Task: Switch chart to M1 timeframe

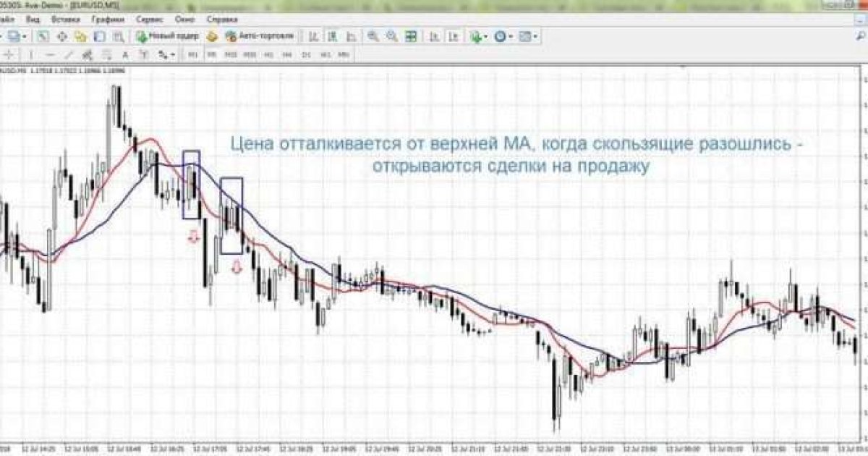Action: pos(192,55)
